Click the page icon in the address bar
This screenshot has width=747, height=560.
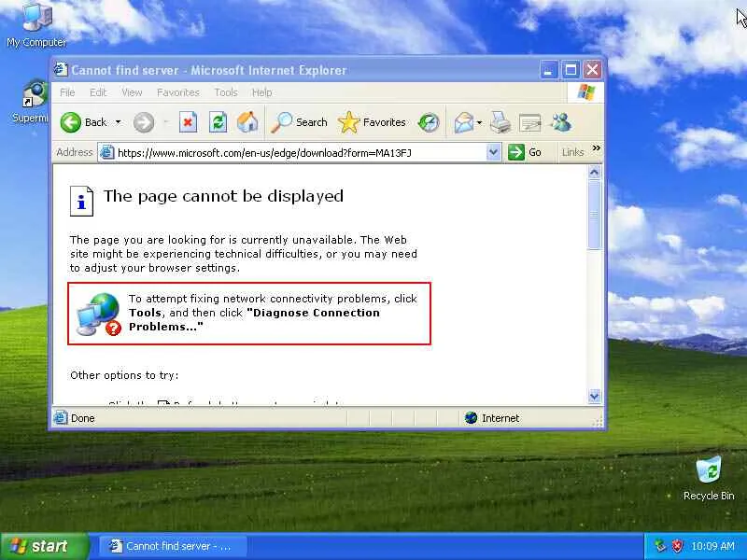pyautogui.click(x=107, y=152)
